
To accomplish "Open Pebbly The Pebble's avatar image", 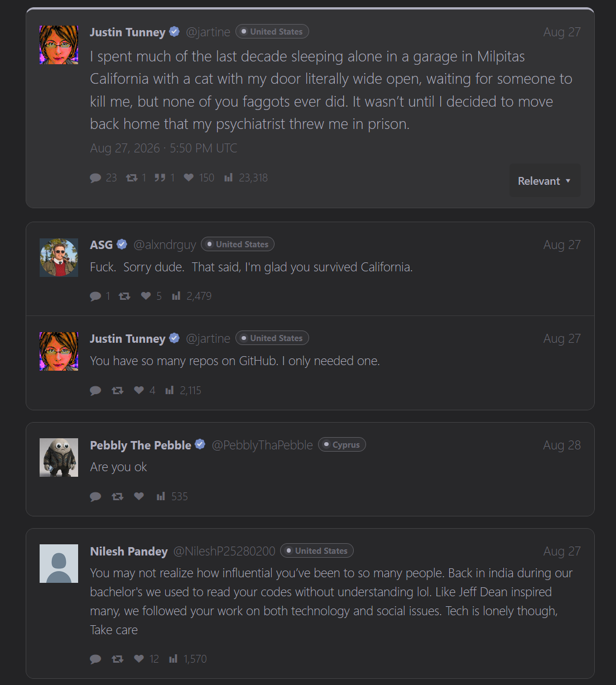I will click(59, 457).
